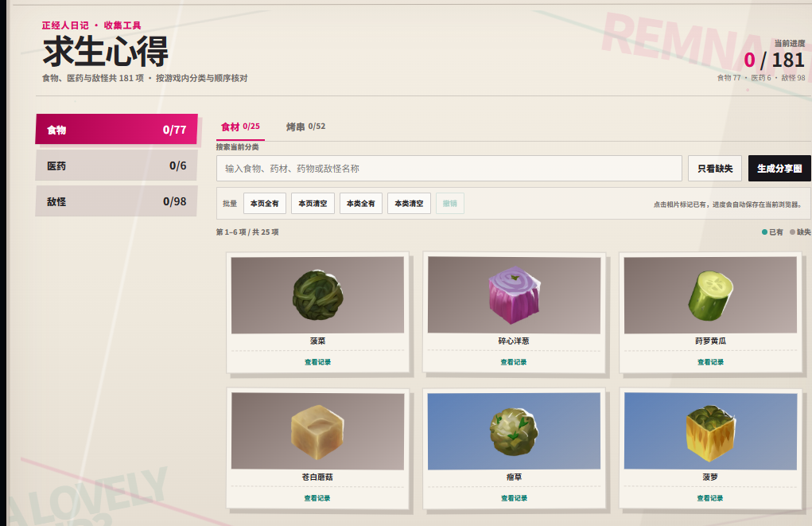Click the 碎心洋葱 item name

(x=514, y=341)
